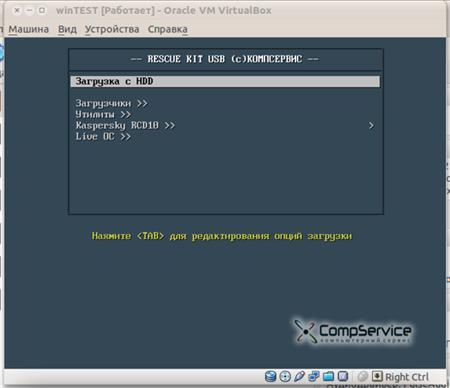Expand the Kaspersky RCD10 submenu
The width and height of the screenshot is (450, 388).
click(125, 125)
